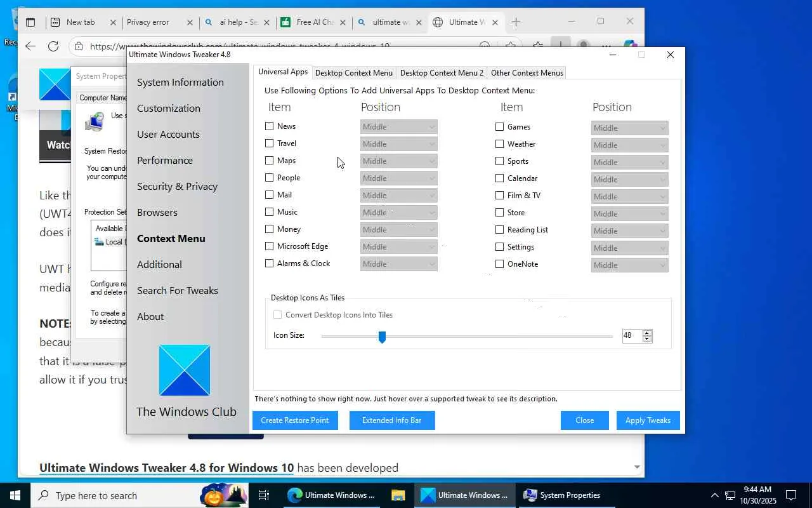
Task: Launch File Explorer from the taskbar
Action: pyautogui.click(x=398, y=495)
